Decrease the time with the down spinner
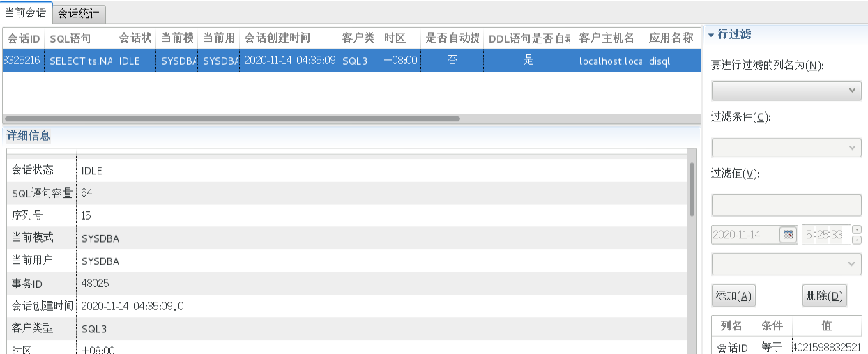868x354 pixels. (857, 240)
